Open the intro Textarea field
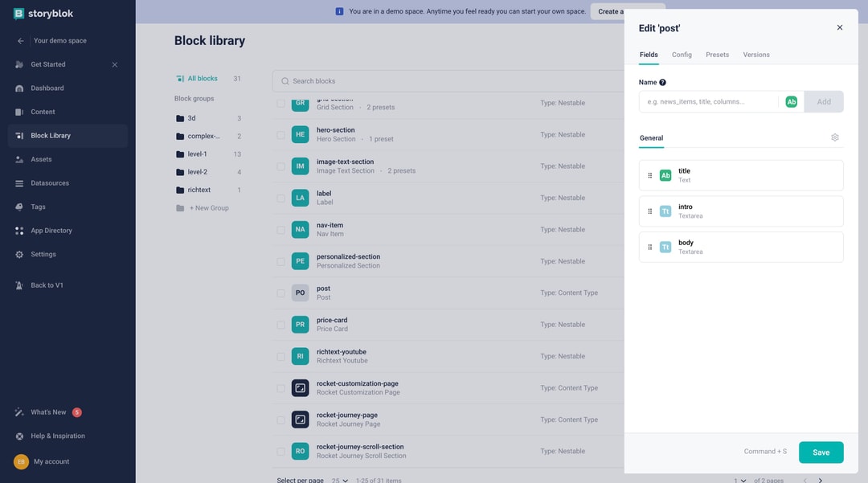The width and height of the screenshot is (868, 483). click(x=741, y=211)
